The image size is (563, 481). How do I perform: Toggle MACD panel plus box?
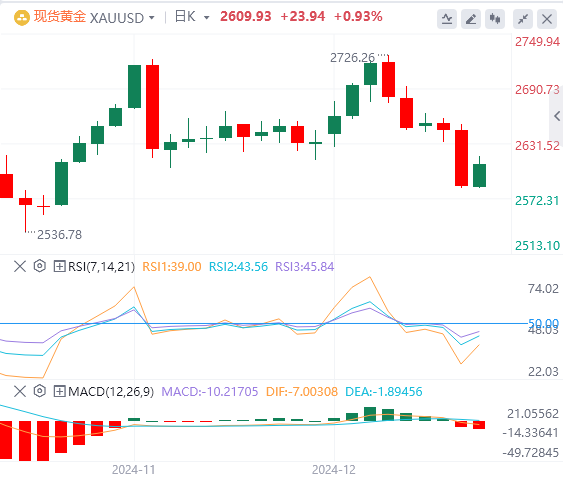(59, 391)
